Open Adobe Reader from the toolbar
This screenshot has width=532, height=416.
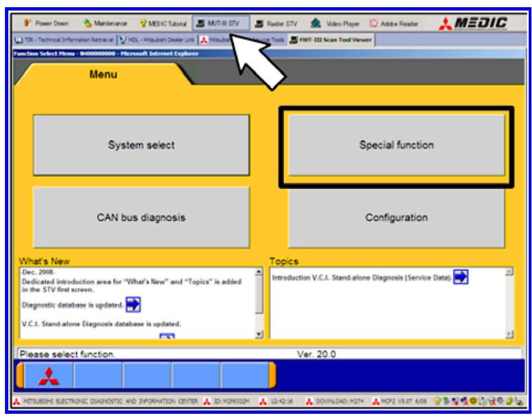click(394, 24)
